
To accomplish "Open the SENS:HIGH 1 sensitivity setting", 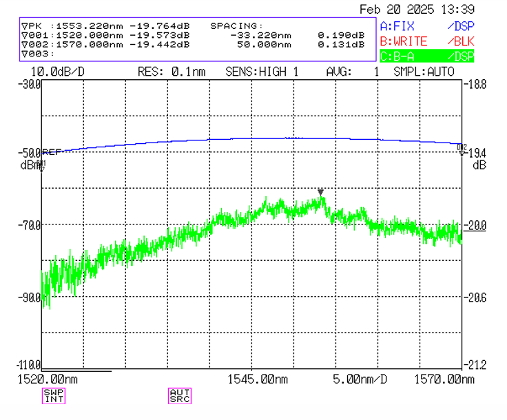I will (262, 72).
